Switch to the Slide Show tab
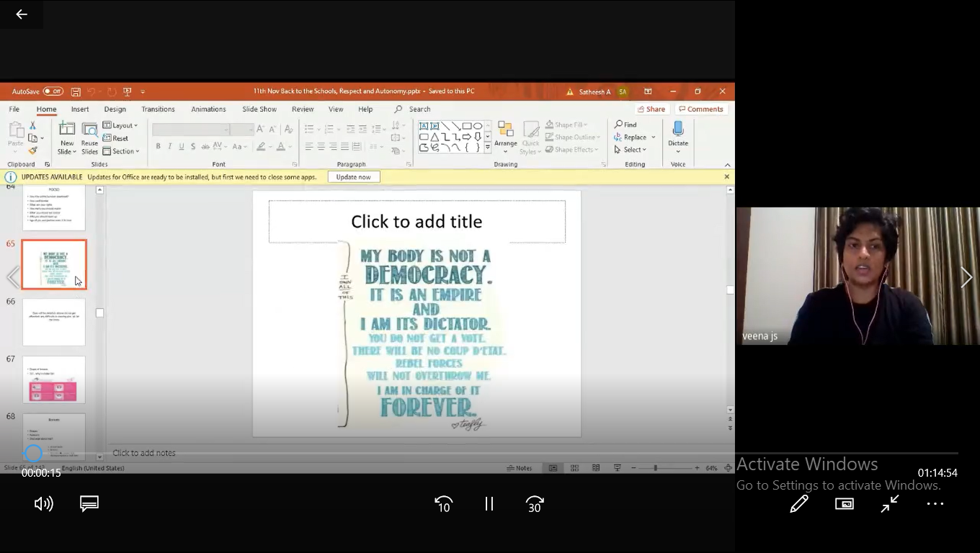The width and height of the screenshot is (980, 553). tap(259, 109)
